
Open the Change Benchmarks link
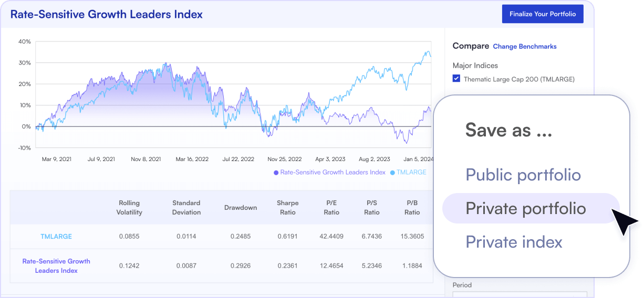(x=524, y=47)
